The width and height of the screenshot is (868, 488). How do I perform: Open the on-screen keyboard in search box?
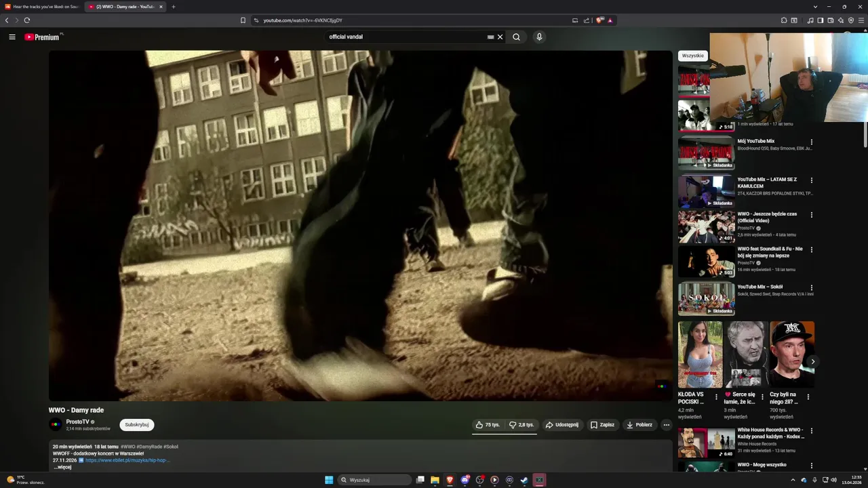(x=490, y=37)
